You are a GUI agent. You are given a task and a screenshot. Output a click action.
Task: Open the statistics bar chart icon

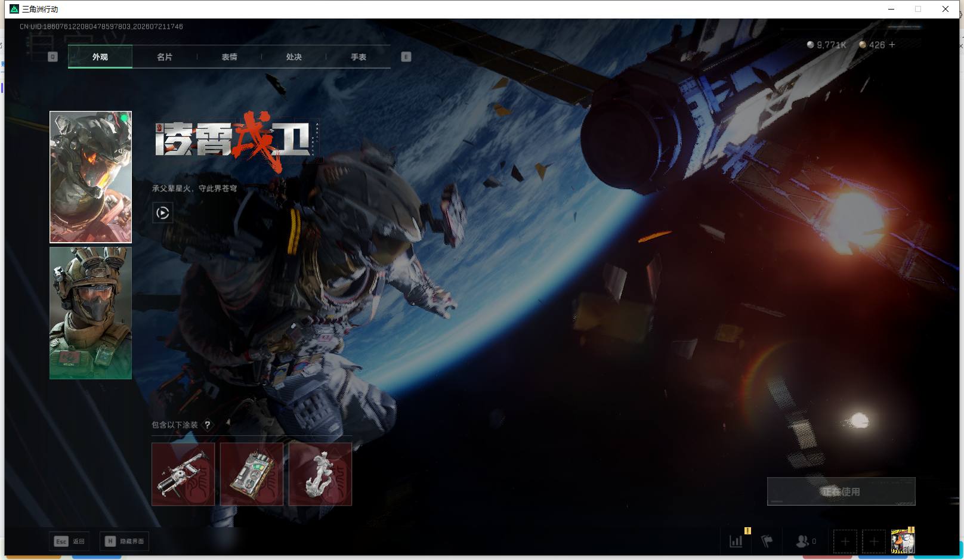pos(736,542)
